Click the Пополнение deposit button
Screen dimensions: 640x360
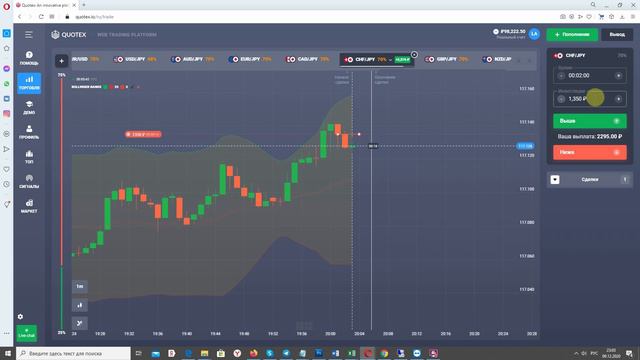[572, 35]
